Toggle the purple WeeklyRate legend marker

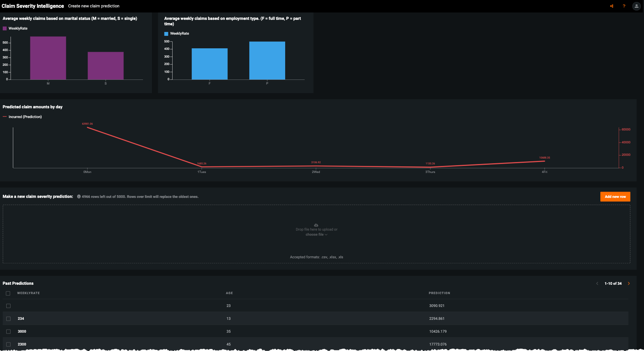(5, 28)
